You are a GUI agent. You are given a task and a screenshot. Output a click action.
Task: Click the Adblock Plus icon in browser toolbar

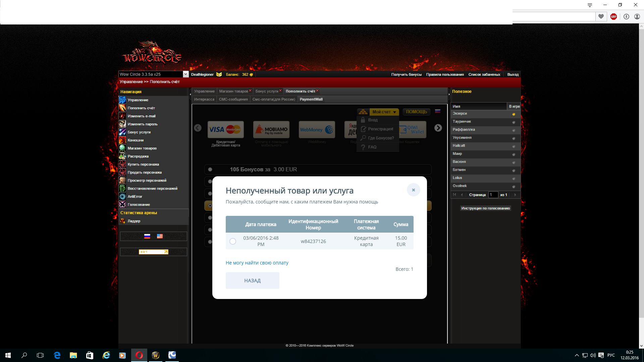click(613, 16)
